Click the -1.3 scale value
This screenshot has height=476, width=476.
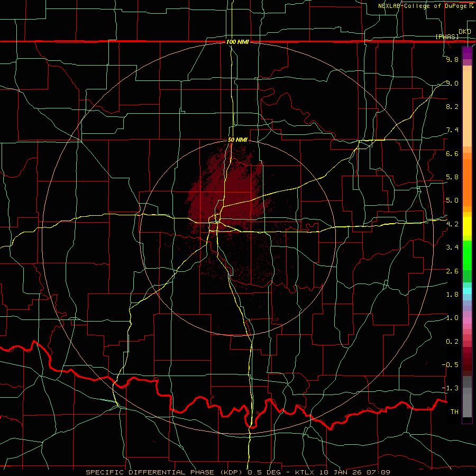[x=450, y=388]
